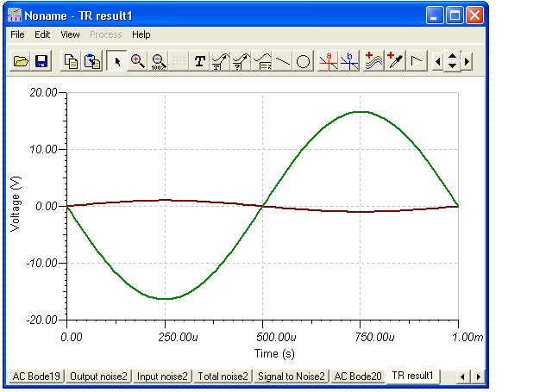The image size is (552, 392).
Task: Switch to the Output noise2 tab
Action: click(98, 376)
